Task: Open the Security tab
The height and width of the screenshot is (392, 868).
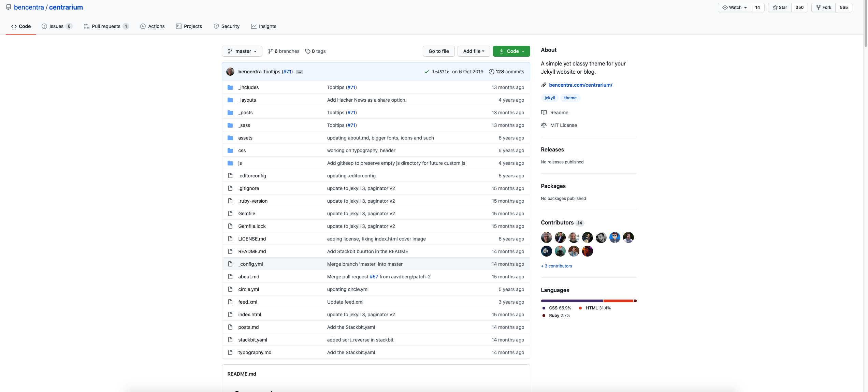Action: (227, 26)
